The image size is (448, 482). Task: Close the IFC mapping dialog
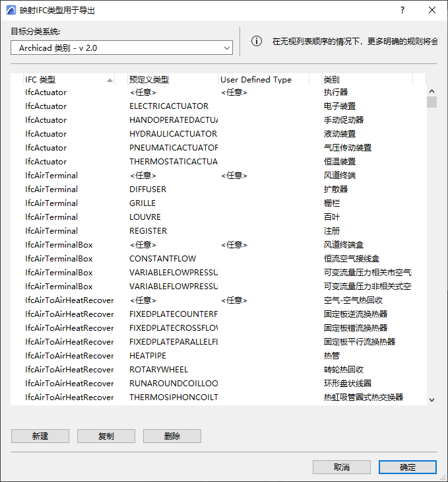pyautogui.click(x=432, y=10)
